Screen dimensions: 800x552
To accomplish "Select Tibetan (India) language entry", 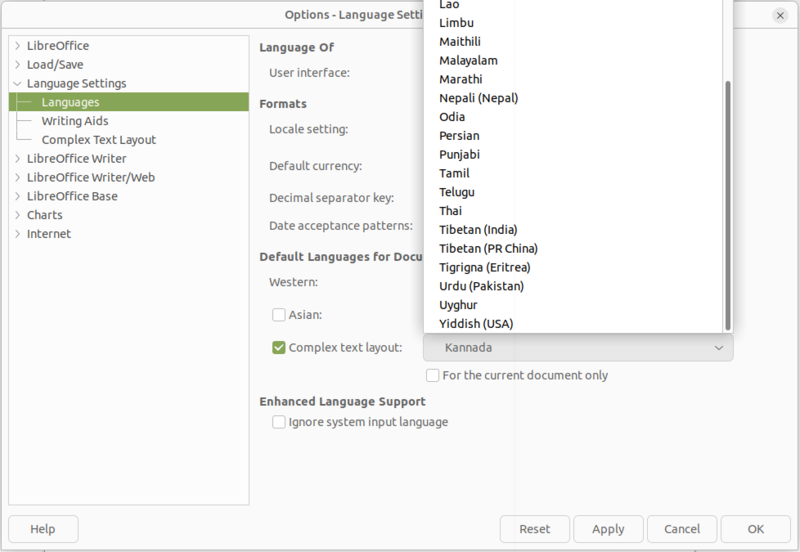I will [573, 231].
